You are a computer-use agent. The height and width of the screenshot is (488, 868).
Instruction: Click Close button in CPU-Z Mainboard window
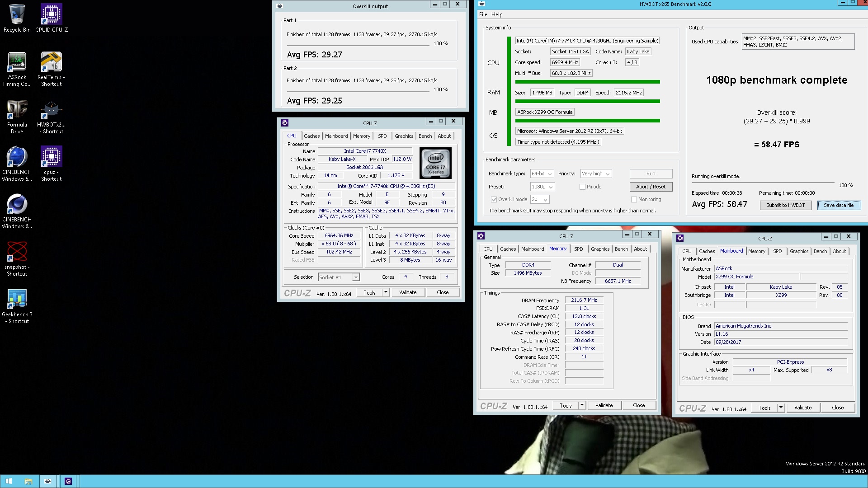838,408
